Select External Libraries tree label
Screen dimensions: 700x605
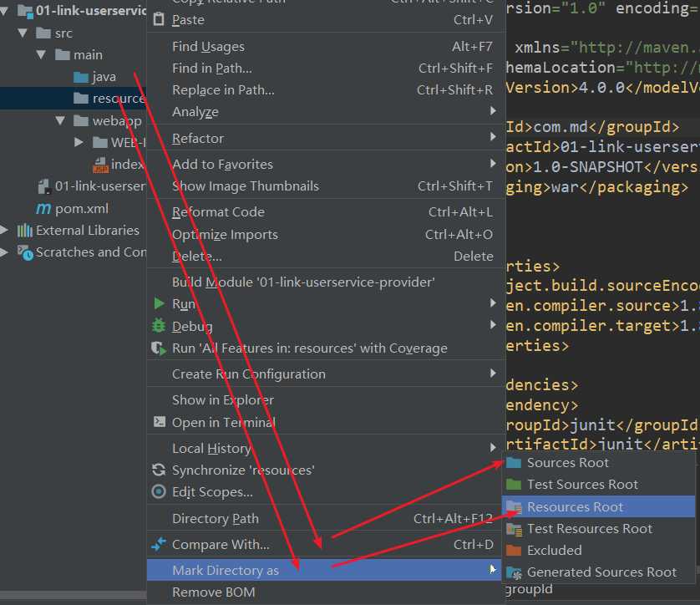[88, 231]
